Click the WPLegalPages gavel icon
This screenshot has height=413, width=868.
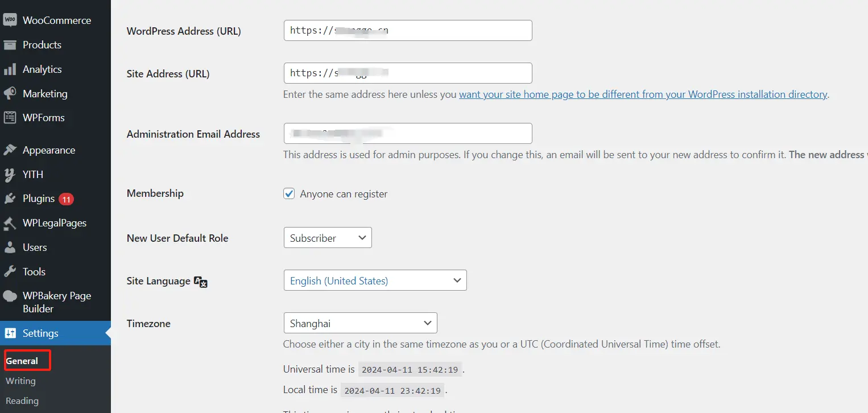click(x=10, y=223)
